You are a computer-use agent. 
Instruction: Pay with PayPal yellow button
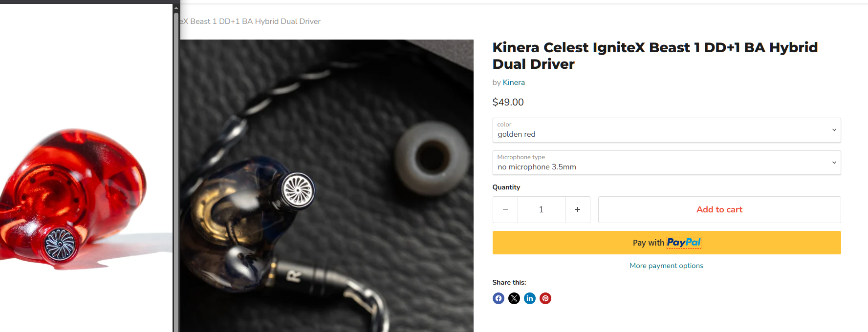click(x=666, y=243)
